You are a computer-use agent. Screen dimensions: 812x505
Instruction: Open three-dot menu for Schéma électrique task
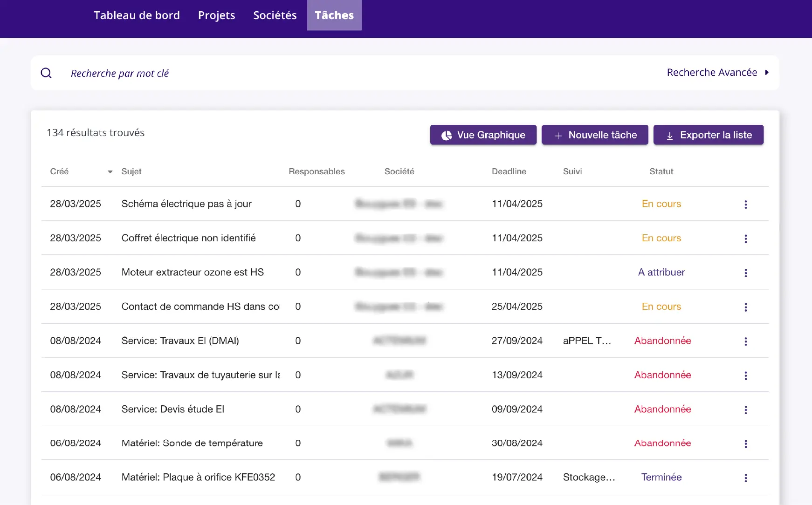point(745,205)
